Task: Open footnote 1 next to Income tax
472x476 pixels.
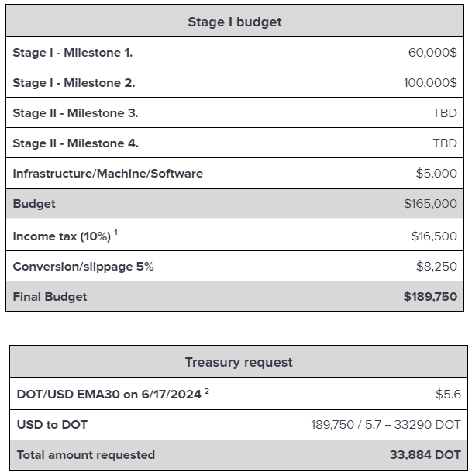Action: coord(115,232)
